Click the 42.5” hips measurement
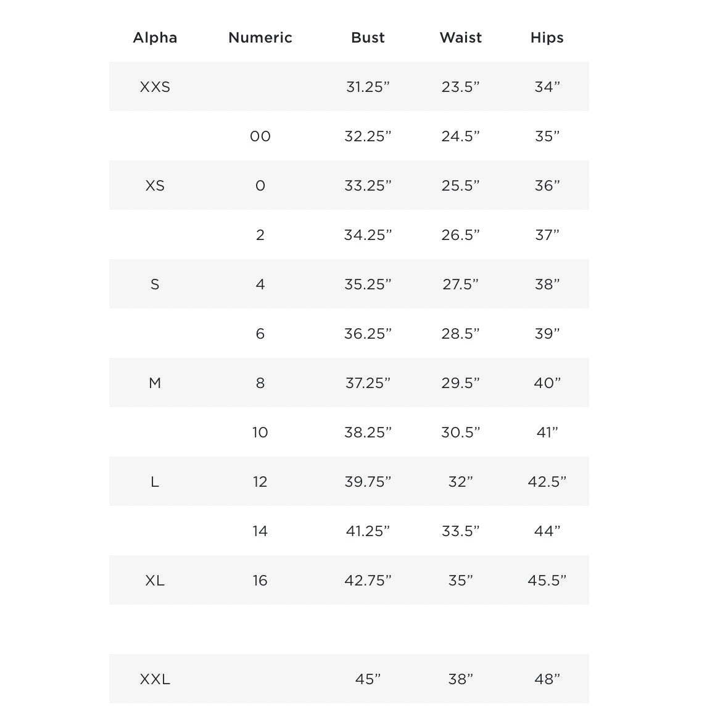This screenshot has height=728, width=728. point(547,482)
